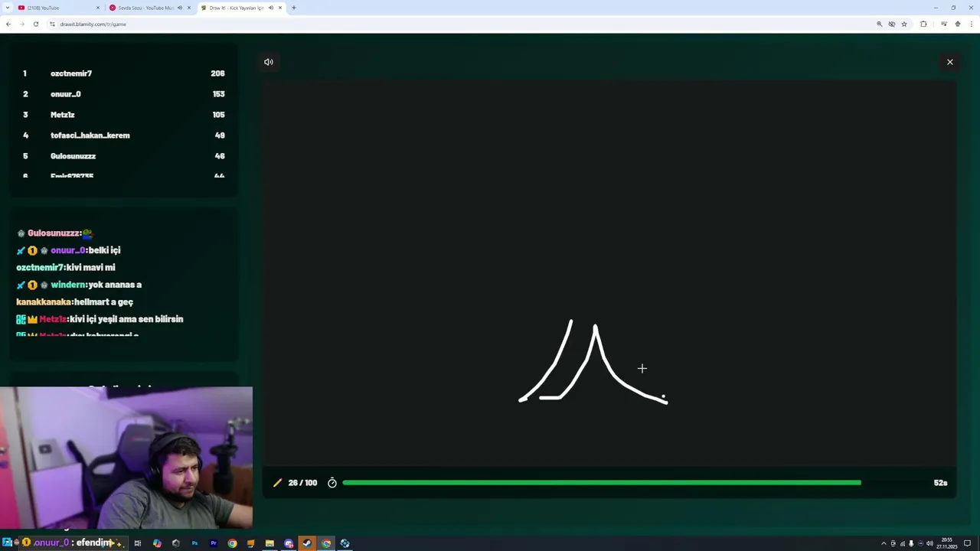Select player Gulosunuzzz in leaderboard
The image size is (980, 551).
coord(73,156)
